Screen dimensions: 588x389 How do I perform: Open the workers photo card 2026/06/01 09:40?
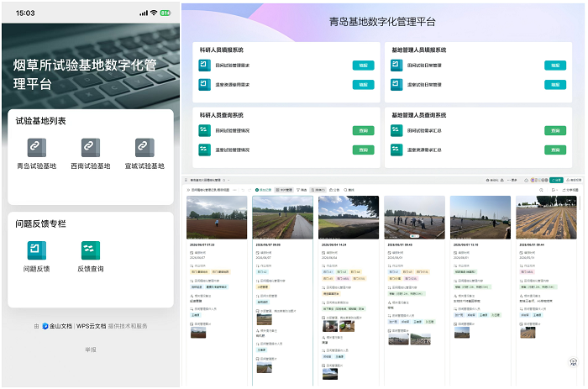coord(414,218)
